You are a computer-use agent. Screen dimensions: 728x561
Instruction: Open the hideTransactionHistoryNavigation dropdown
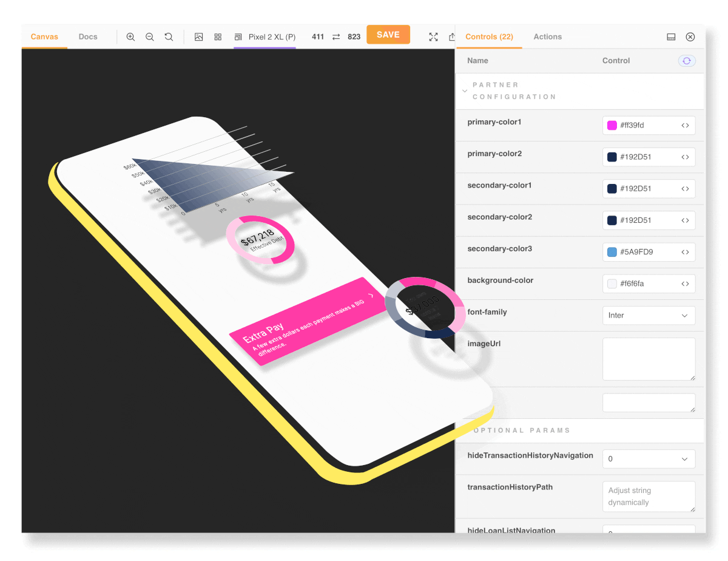(x=649, y=459)
